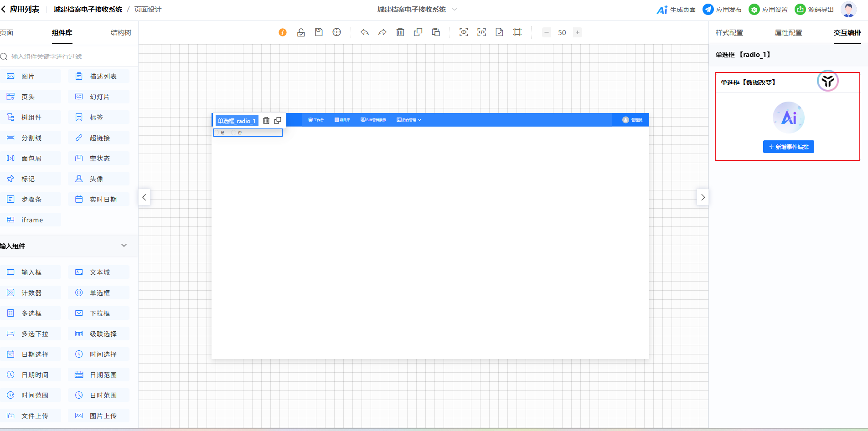Image resolution: width=868 pixels, height=431 pixels.
Task: Switch to the 结构树 tab
Action: pos(121,32)
